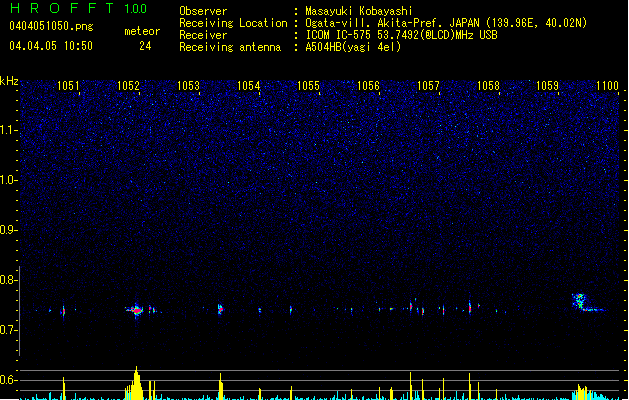Click the 1057 time axis marker

428,85
